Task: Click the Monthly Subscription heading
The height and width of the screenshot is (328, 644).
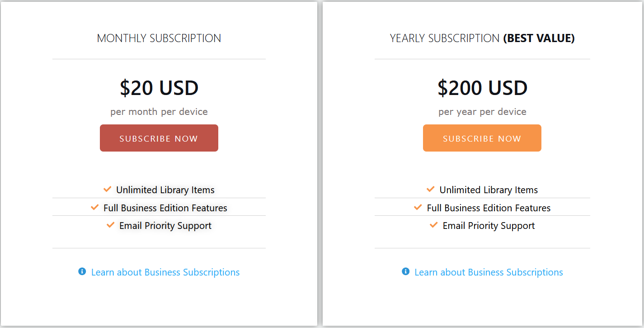Action: coord(159,38)
